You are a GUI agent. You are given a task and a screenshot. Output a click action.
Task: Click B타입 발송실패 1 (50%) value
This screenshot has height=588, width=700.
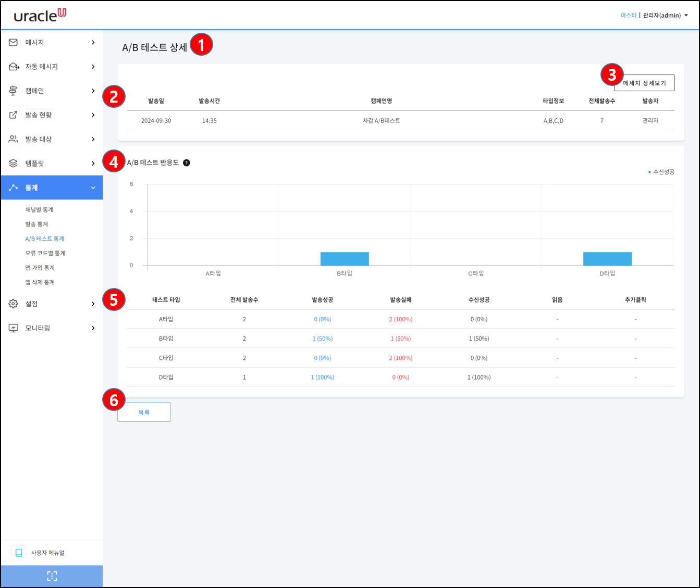pyautogui.click(x=401, y=339)
